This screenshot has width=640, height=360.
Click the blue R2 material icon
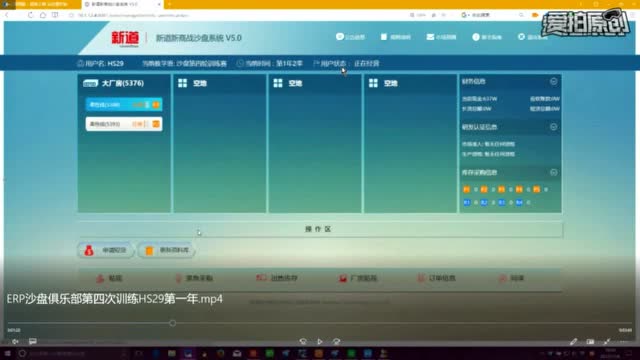coord(484,202)
